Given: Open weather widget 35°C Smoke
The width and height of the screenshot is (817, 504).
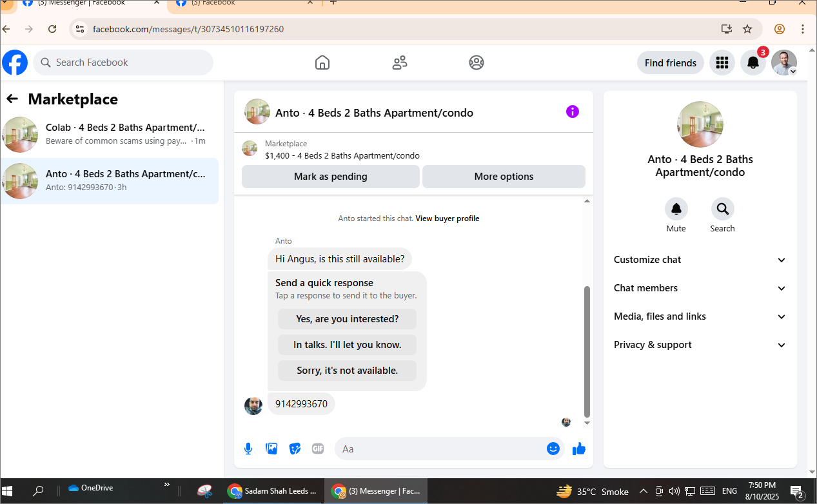Looking at the screenshot, I should point(593,491).
